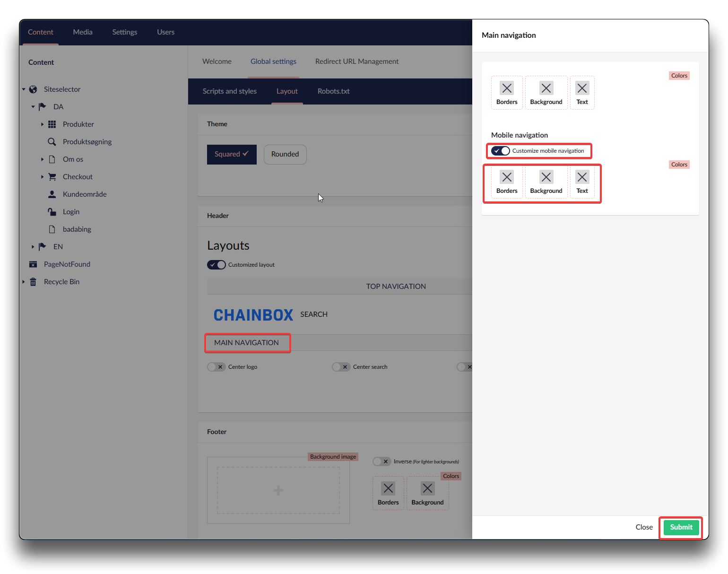Toggle the Customized layout switch
Viewport: 728px width, 574px height.
click(217, 265)
